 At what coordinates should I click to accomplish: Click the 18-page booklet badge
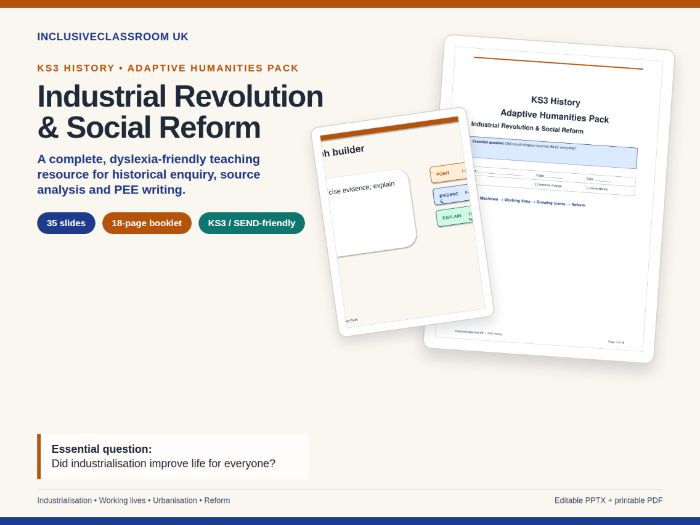[147, 223]
